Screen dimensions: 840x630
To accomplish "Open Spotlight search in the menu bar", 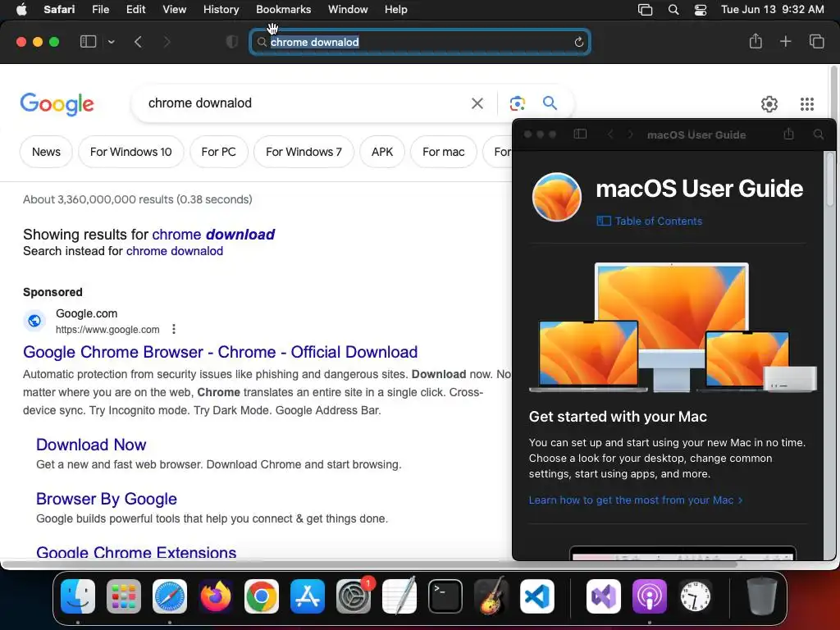I will tap(673, 10).
